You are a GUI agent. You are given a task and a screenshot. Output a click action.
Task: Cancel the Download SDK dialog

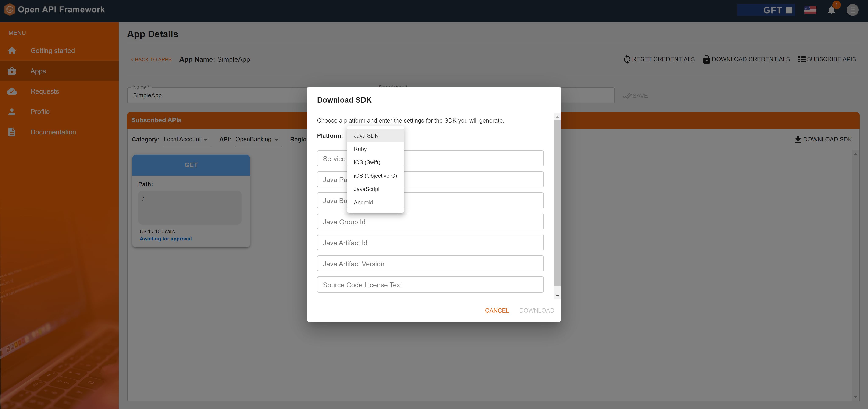coord(497,310)
